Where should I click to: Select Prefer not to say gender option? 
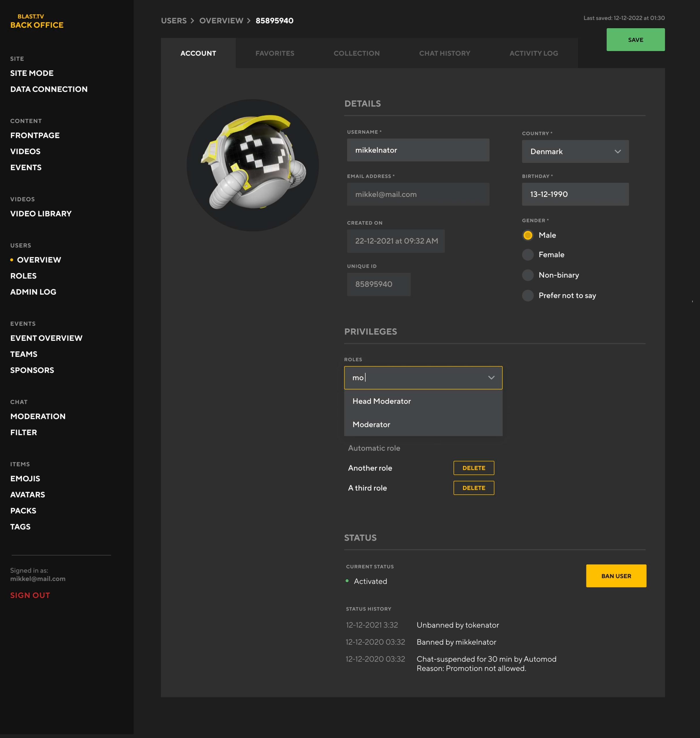[528, 295]
